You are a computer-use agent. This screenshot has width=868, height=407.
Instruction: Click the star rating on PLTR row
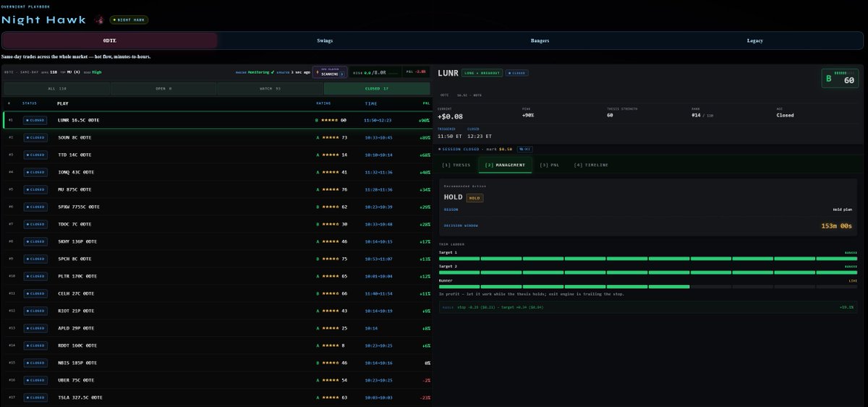pos(331,276)
